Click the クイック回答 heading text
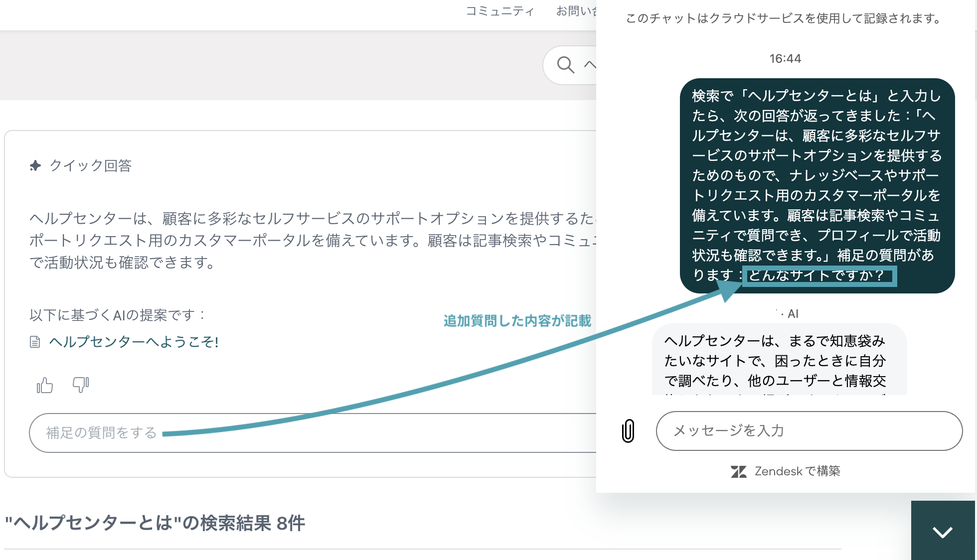 90,165
